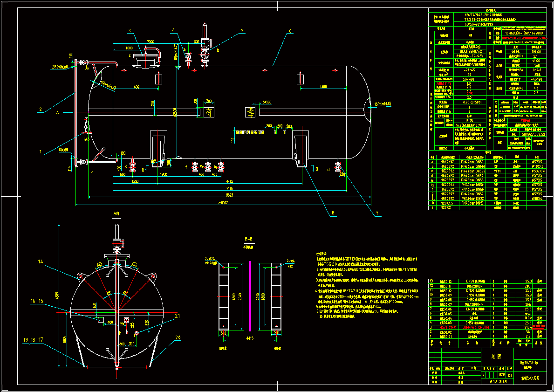Click the 4415 dimension in the main view
This screenshot has height=392, width=554.
[x=229, y=182]
